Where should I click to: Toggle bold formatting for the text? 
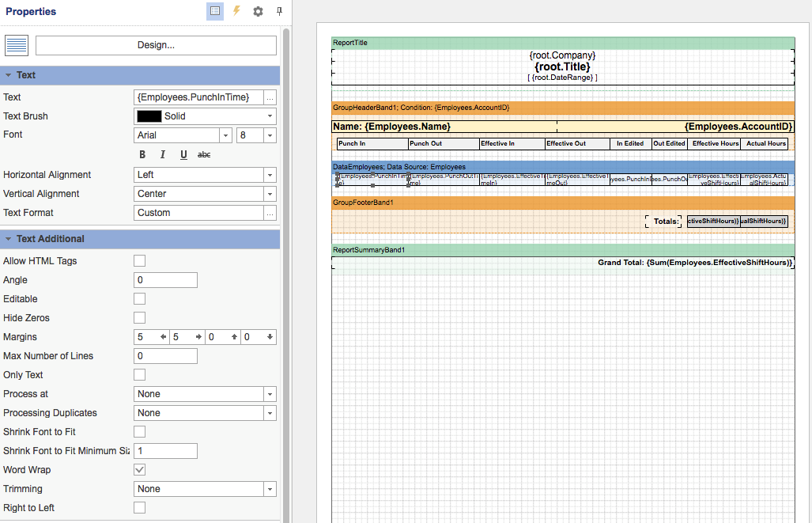[142, 154]
